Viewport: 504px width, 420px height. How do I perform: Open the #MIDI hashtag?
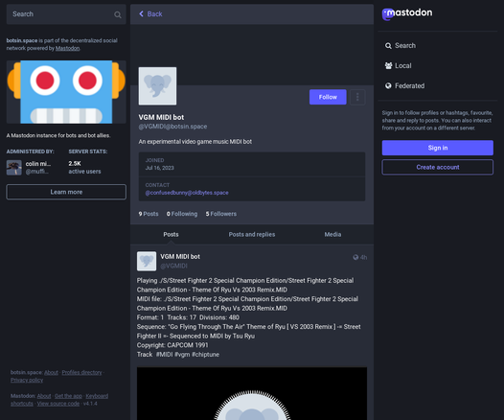(x=164, y=355)
